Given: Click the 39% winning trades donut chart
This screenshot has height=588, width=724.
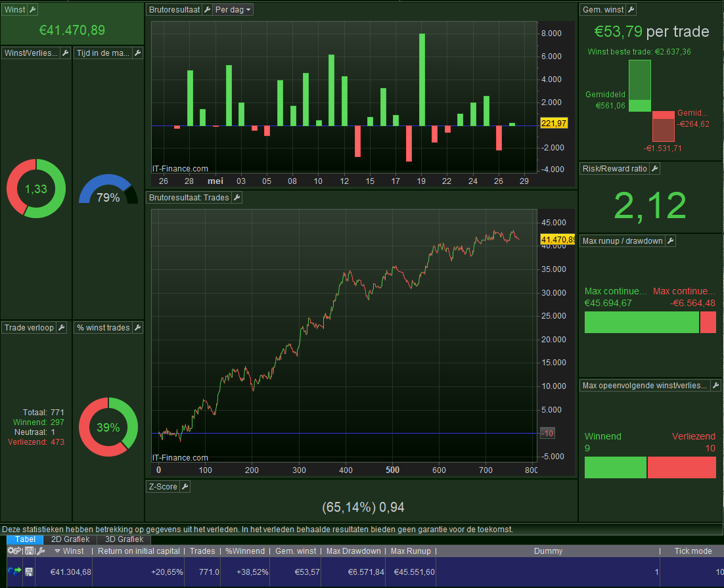Looking at the screenshot, I should (108, 427).
